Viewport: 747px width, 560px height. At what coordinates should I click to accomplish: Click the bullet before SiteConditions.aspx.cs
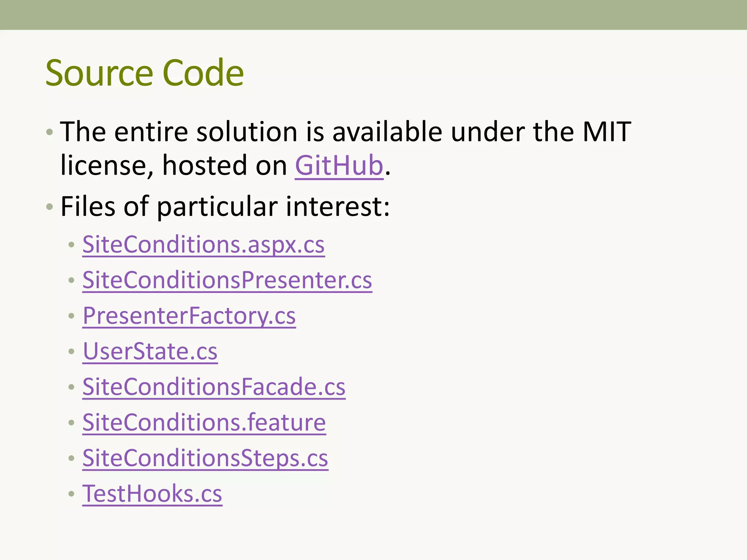71,245
